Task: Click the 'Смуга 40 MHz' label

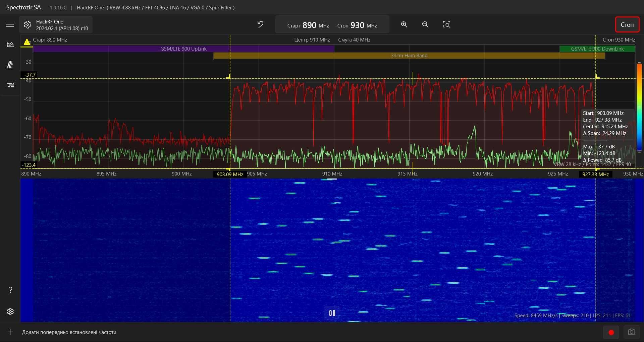Action: pyautogui.click(x=354, y=40)
